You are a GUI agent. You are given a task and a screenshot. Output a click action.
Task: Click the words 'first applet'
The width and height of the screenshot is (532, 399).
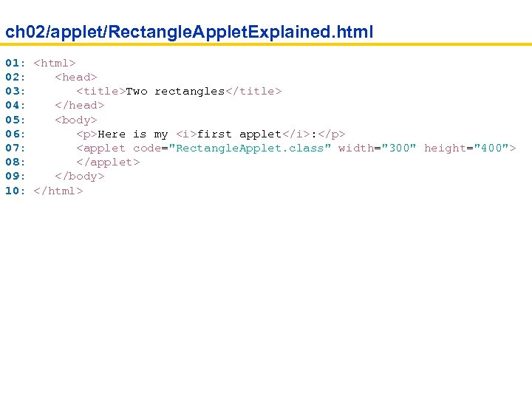(239, 134)
